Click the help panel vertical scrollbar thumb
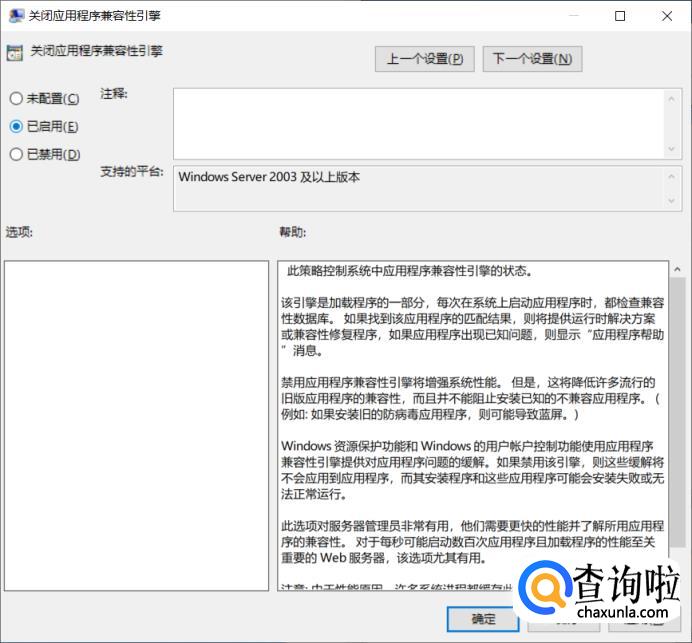692x643 pixels. click(677, 413)
